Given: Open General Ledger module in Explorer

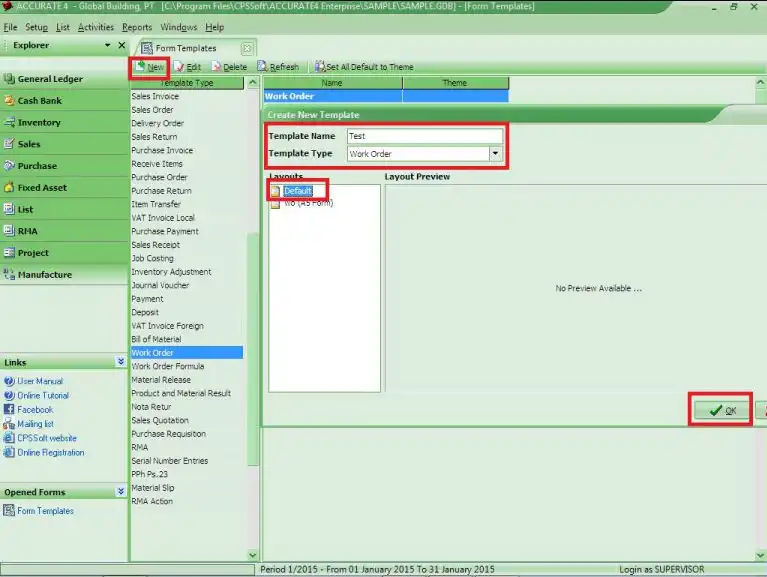Looking at the screenshot, I should click(64, 79).
